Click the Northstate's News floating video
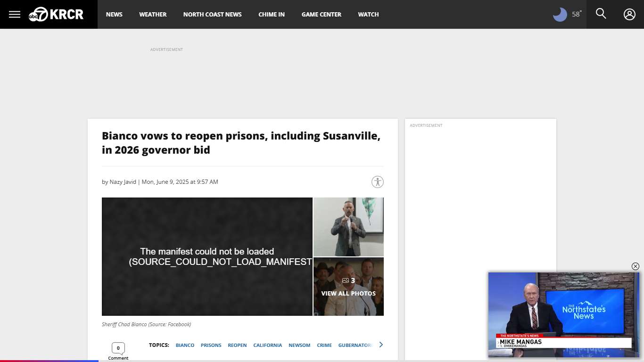The image size is (644, 362). 563,314
